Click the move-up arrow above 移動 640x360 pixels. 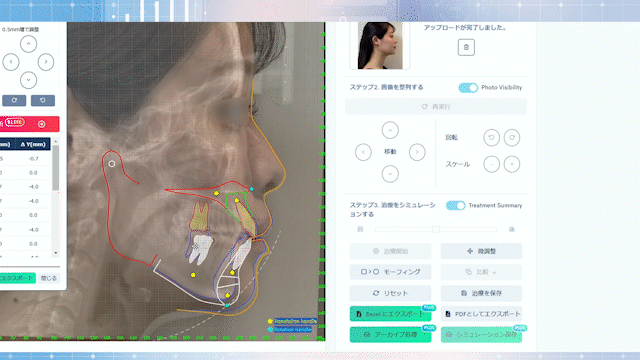390,130
